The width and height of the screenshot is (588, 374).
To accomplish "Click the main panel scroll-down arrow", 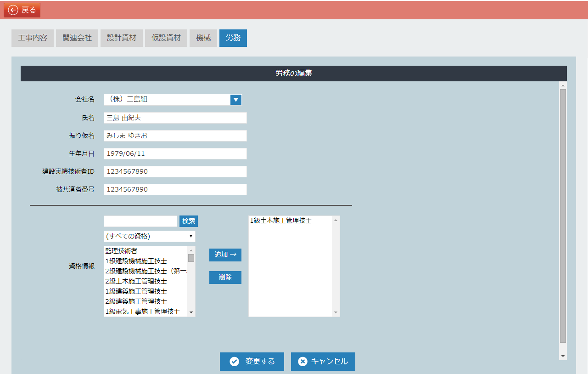I will click(563, 356).
